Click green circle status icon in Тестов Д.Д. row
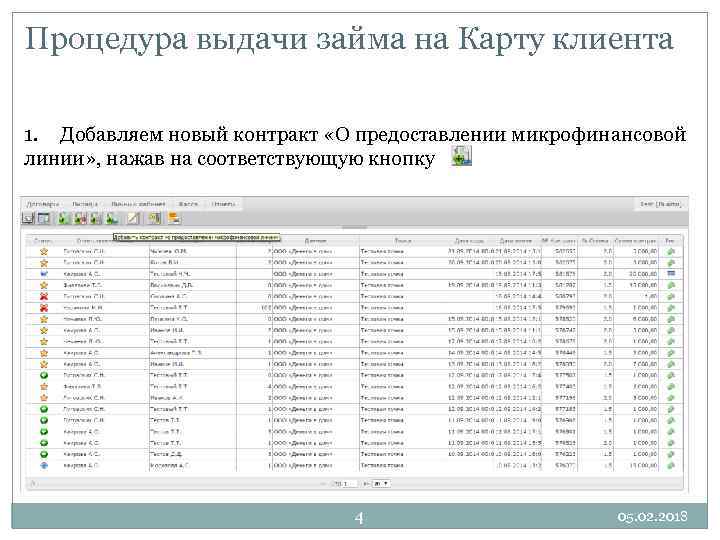The height and width of the screenshot is (540, 720). 44,454
